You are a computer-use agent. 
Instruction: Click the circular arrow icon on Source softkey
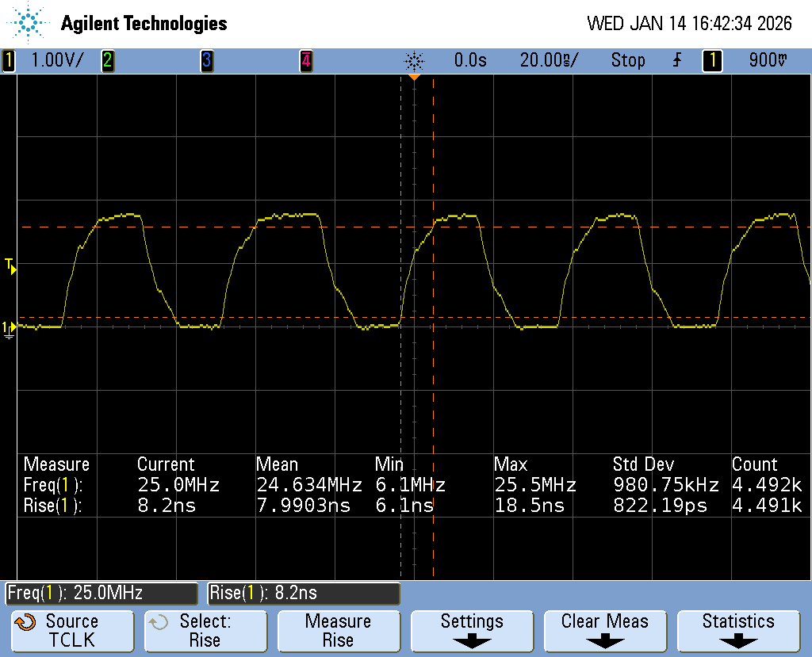25,622
